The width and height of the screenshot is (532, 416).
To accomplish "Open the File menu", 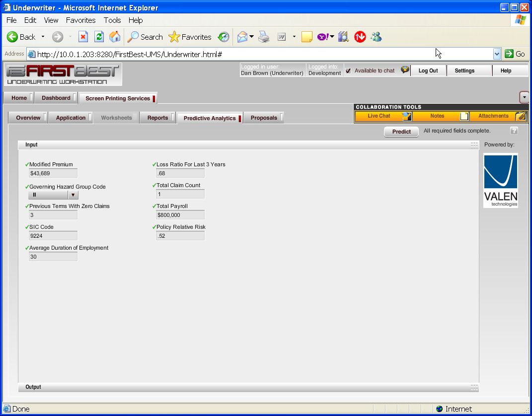I will click(11, 20).
